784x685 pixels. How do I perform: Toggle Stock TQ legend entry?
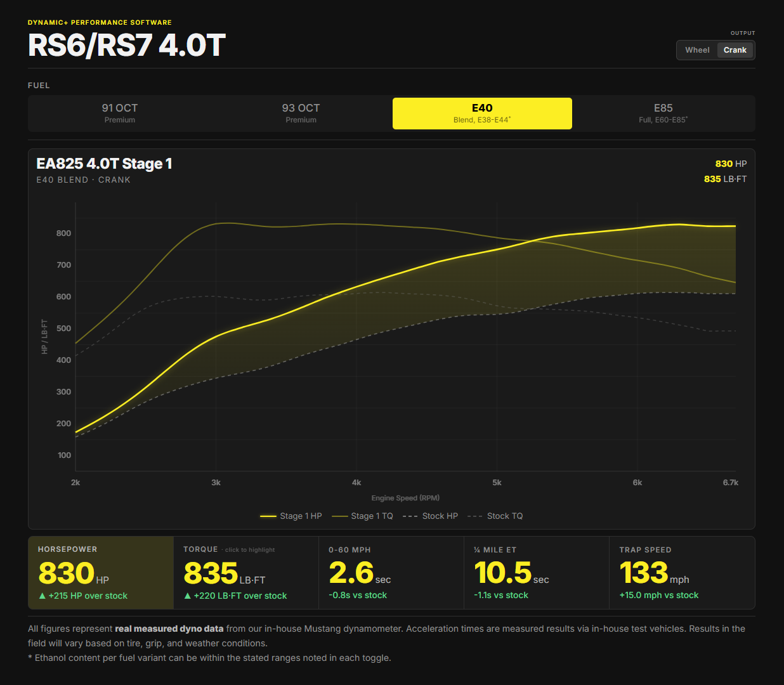point(495,516)
